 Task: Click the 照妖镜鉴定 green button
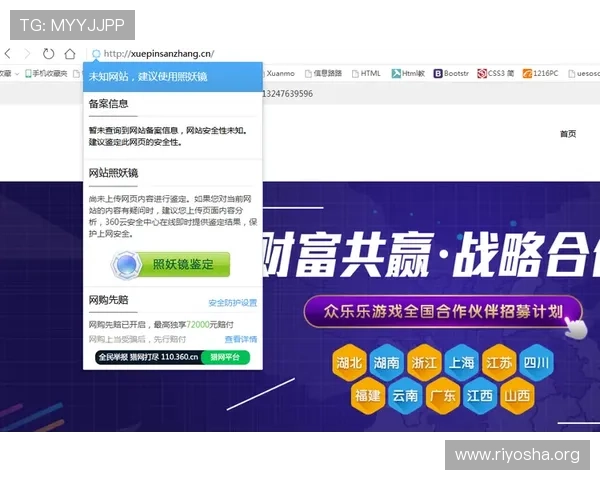click(x=183, y=264)
